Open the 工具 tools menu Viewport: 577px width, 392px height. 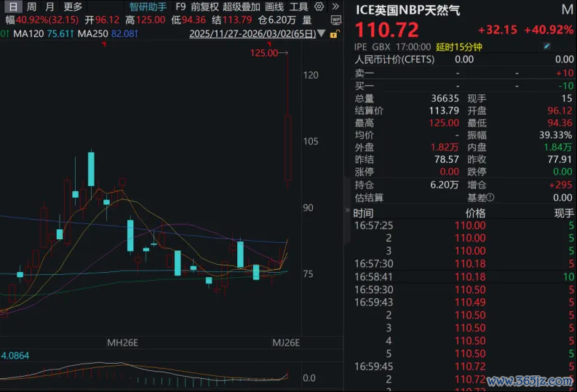pyautogui.click(x=299, y=7)
